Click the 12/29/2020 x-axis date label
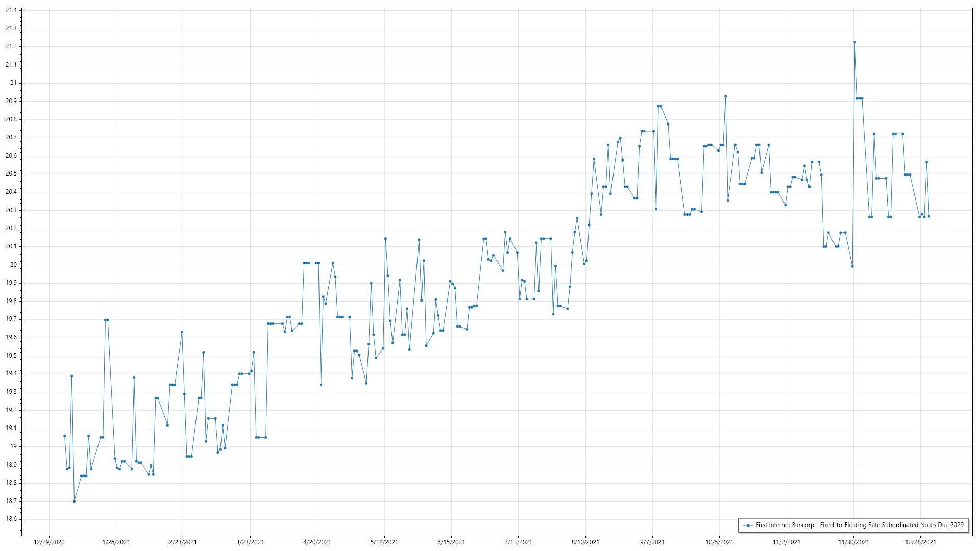 pos(49,542)
